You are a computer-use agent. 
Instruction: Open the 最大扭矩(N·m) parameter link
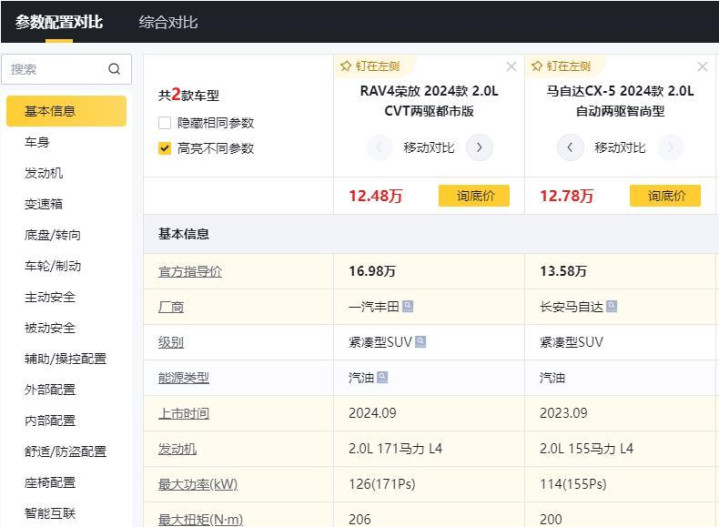200,519
